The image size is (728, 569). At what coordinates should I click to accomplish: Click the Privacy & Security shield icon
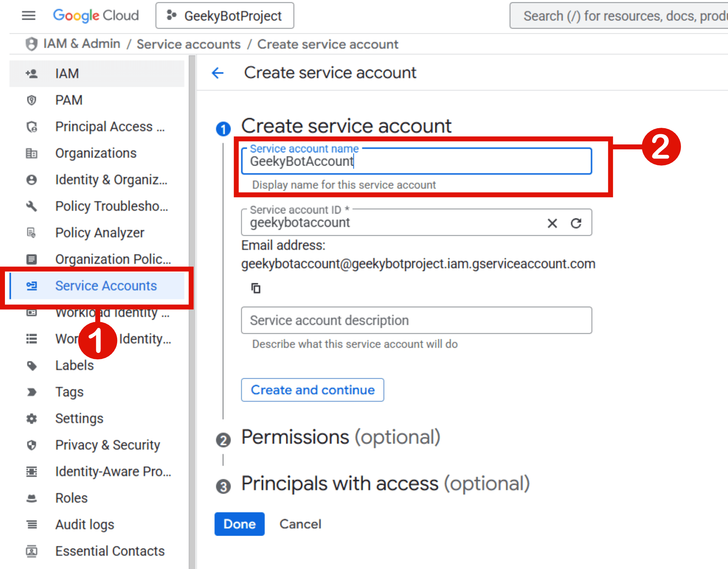[x=31, y=445]
